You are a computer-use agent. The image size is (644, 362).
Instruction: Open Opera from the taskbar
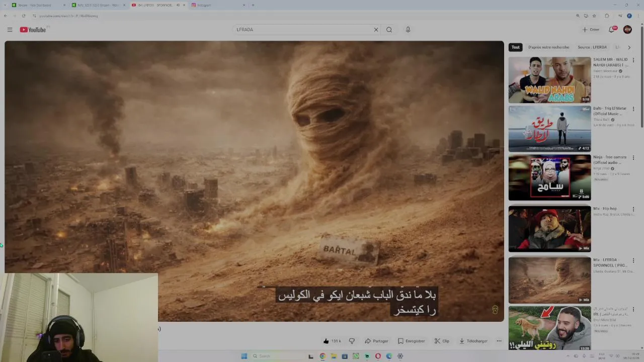378,356
